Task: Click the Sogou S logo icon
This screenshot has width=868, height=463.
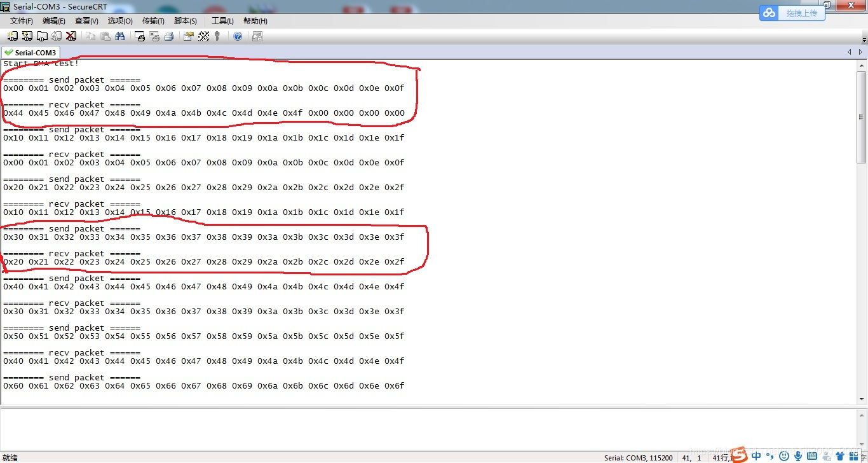Action: pos(738,454)
